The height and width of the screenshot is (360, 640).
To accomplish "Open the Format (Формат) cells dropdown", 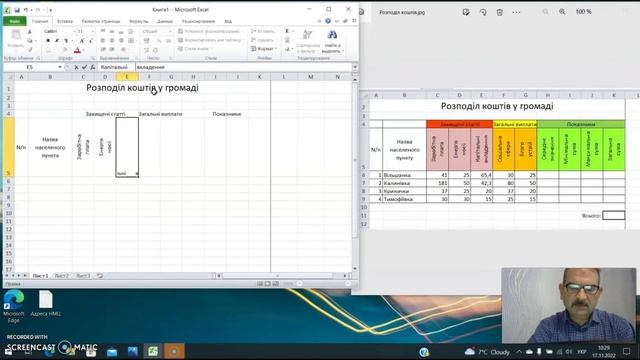I will click(264, 49).
